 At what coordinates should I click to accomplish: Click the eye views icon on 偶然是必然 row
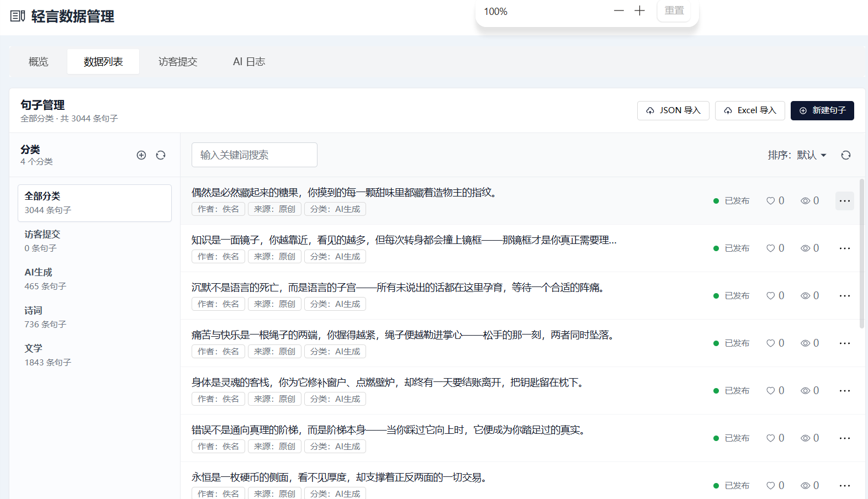806,201
